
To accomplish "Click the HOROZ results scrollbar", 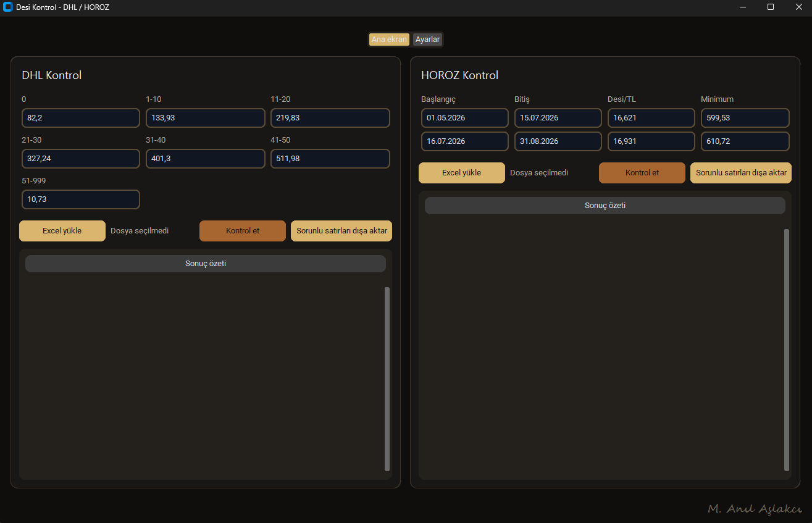I will pos(787,350).
